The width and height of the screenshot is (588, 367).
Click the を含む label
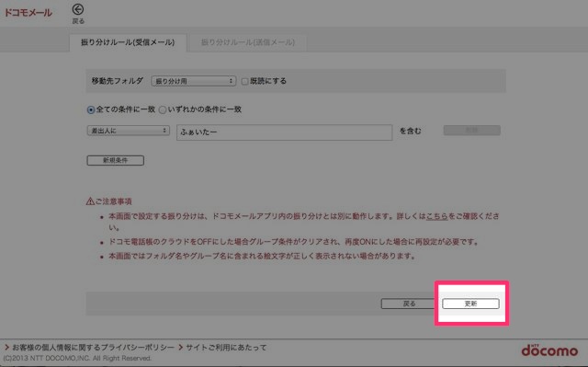pos(411,131)
